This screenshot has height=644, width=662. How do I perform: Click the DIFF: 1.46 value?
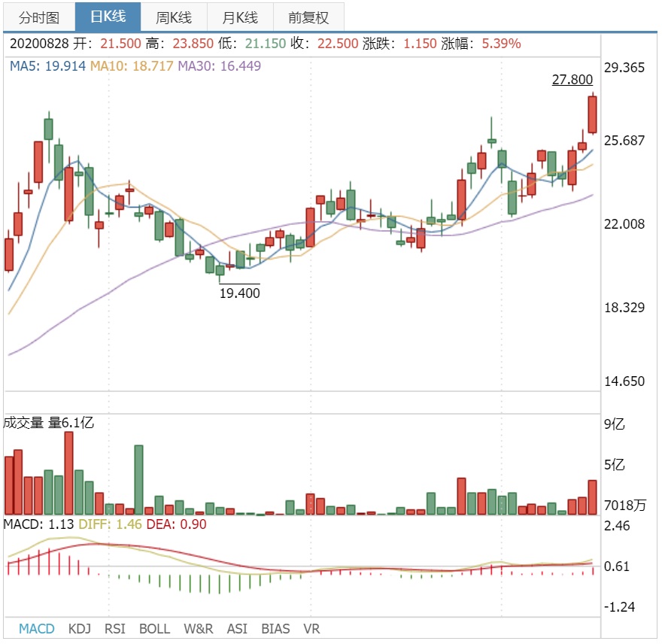coord(110,524)
